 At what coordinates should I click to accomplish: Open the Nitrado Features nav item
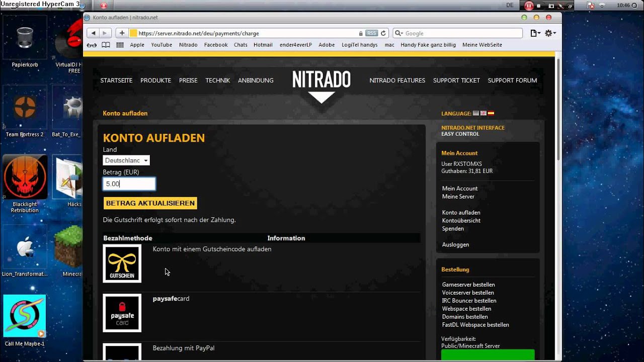397,80
